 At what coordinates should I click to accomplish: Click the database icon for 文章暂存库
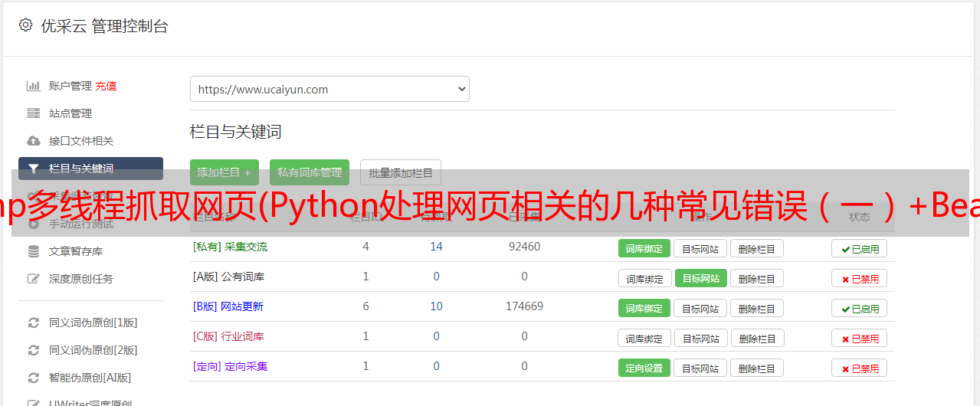coord(33,251)
